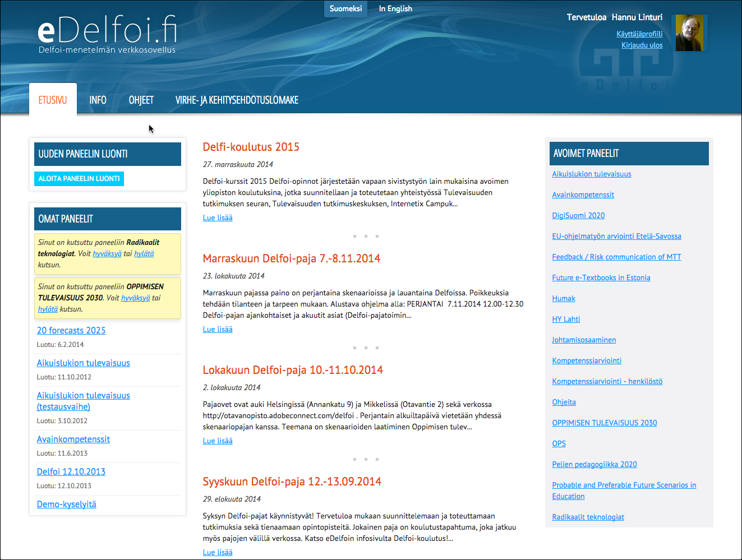The height and width of the screenshot is (560, 742).
Task: Open the Käyttäjäprofiili link
Action: pyautogui.click(x=639, y=34)
